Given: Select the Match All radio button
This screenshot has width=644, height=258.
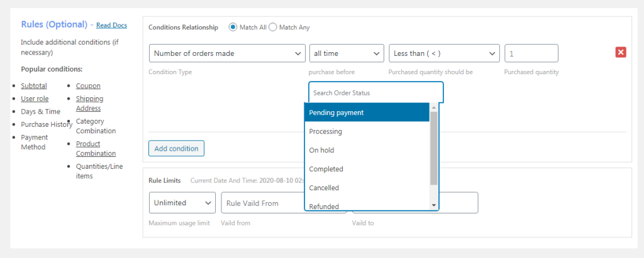Looking at the screenshot, I should click(233, 28).
